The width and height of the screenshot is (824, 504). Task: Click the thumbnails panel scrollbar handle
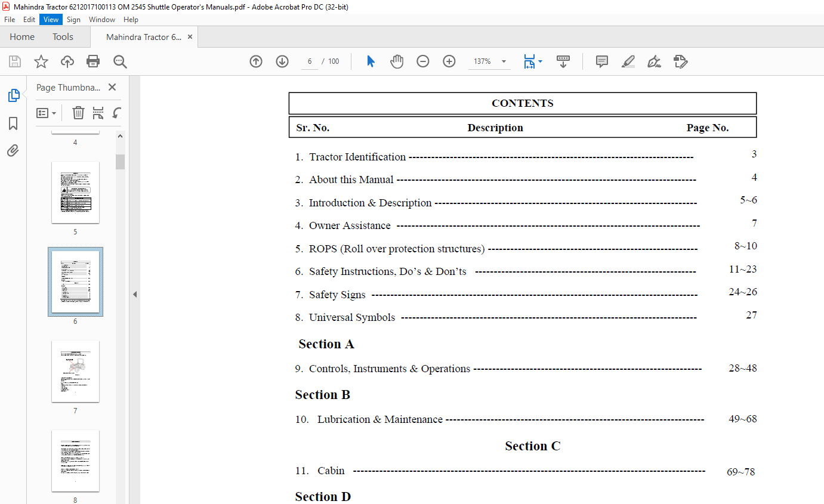coord(120,162)
